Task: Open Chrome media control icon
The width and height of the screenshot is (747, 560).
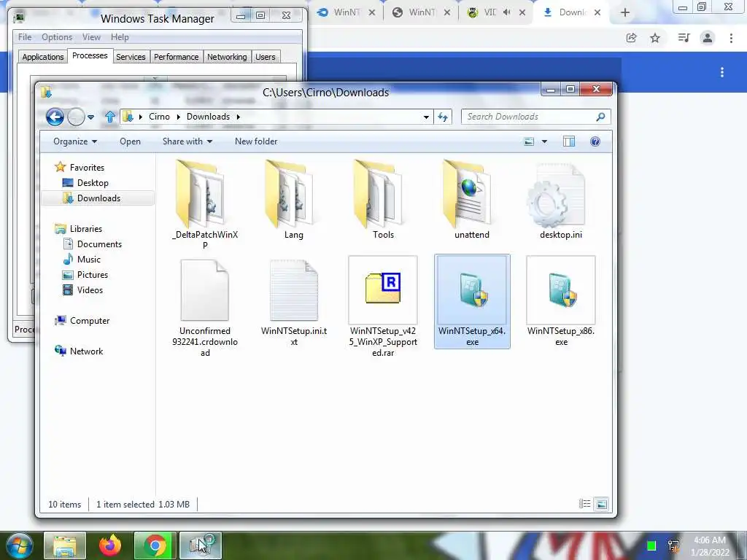Action: pos(684,38)
